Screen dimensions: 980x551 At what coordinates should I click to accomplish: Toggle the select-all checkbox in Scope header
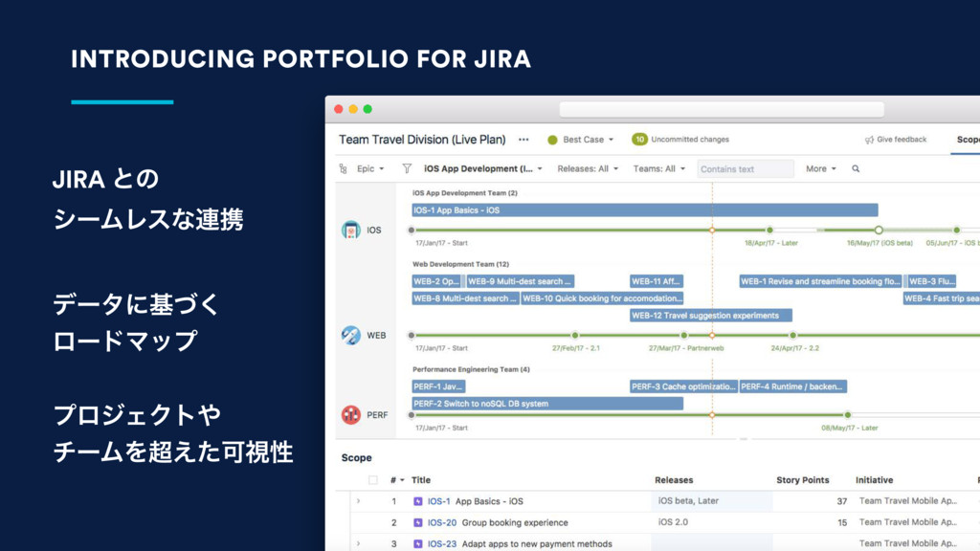(373, 480)
